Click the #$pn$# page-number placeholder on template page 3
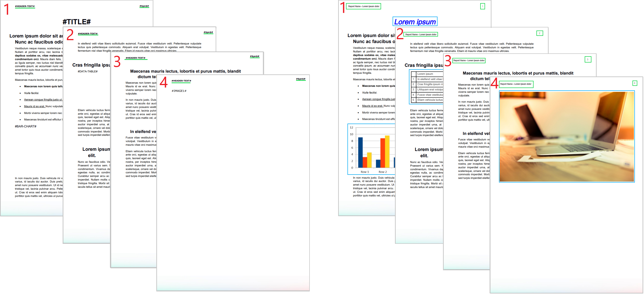Image resolution: width=644 pixels, height=295 pixels. point(255,56)
